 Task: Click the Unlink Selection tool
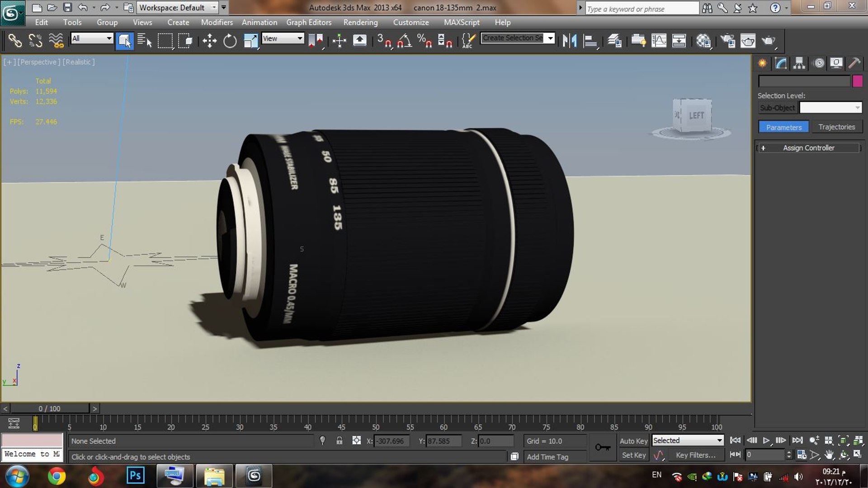pyautogui.click(x=35, y=41)
